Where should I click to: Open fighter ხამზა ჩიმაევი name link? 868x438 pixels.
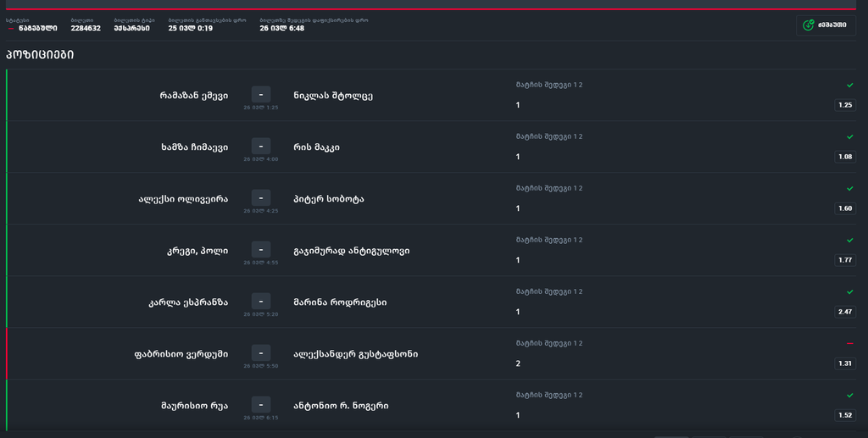click(194, 147)
